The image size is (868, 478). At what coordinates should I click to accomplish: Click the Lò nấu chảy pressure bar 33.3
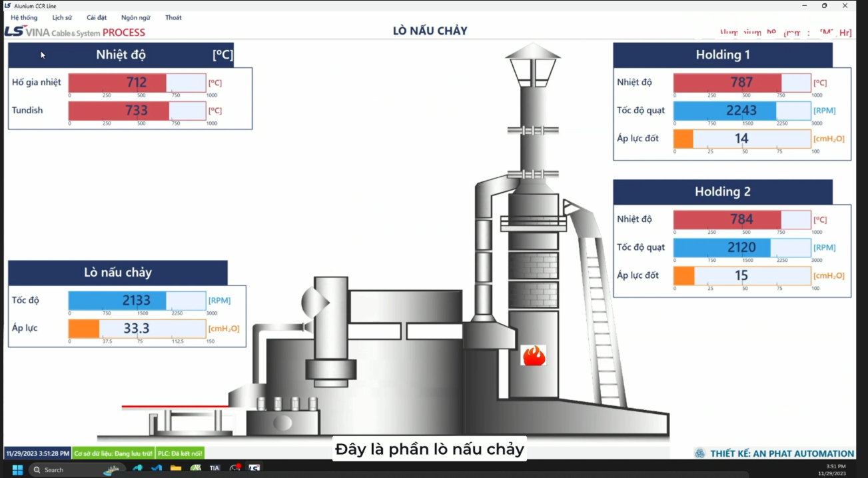tap(137, 329)
